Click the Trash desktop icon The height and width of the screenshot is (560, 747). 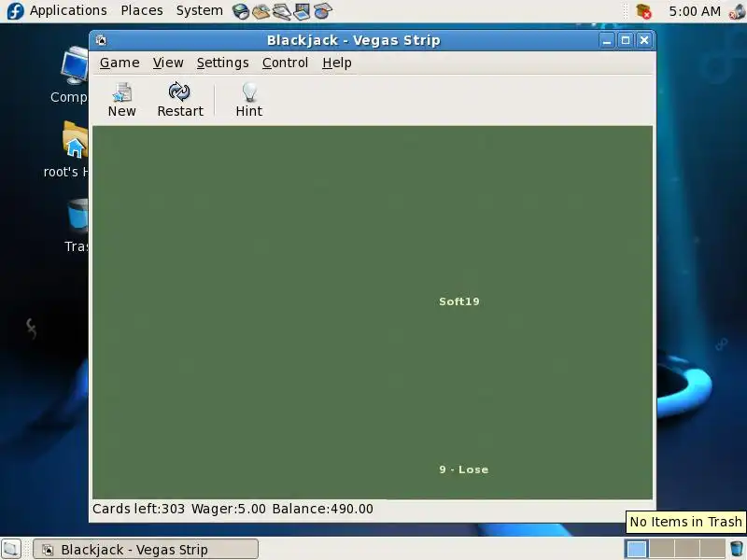point(77,225)
